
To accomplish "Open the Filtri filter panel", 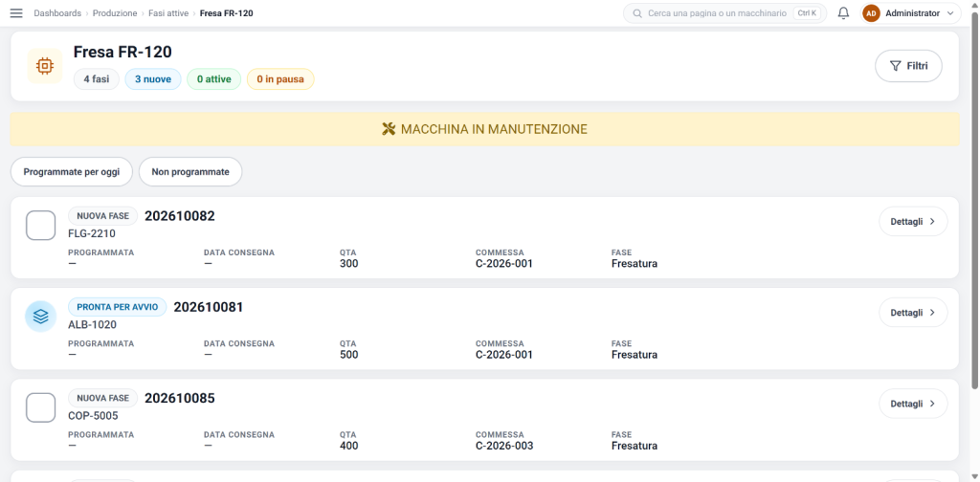I will (909, 66).
